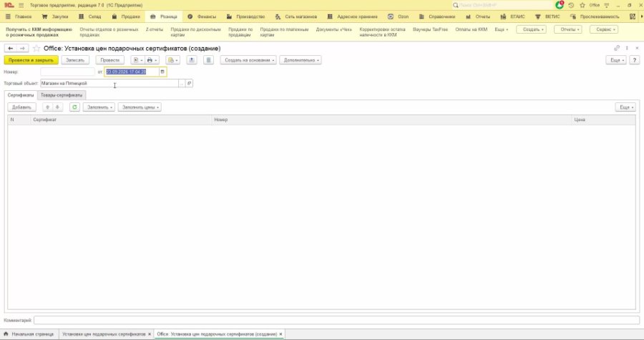The width and height of the screenshot is (644, 340).
Task: Click the print icon
Action: coord(152,60)
